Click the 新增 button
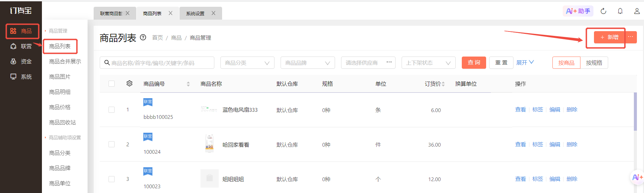 610,37
